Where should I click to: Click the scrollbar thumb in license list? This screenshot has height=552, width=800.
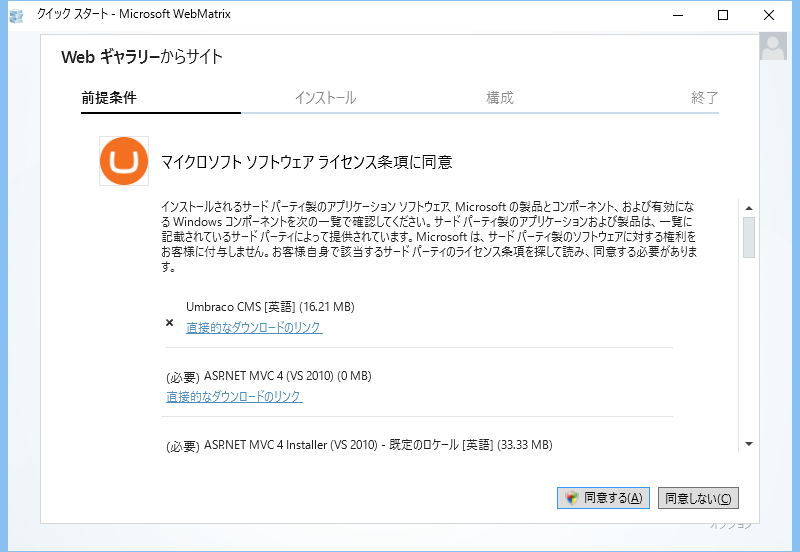point(749,237)
